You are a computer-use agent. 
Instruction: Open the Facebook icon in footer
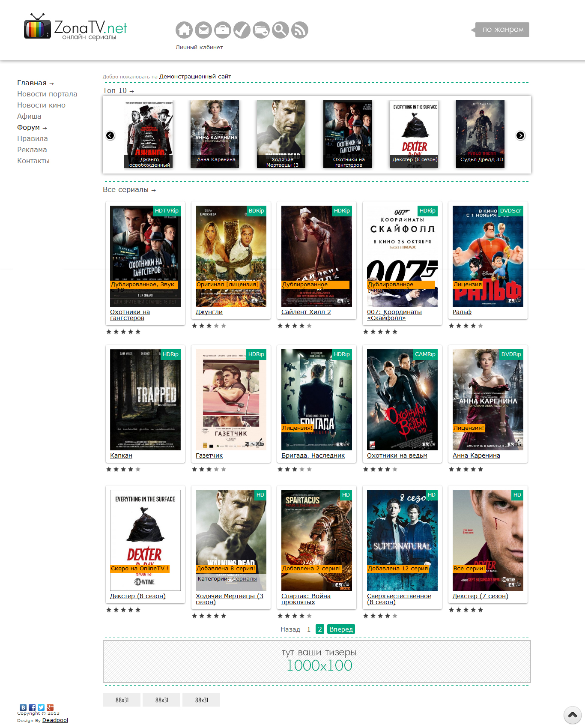tap(32, 707)
